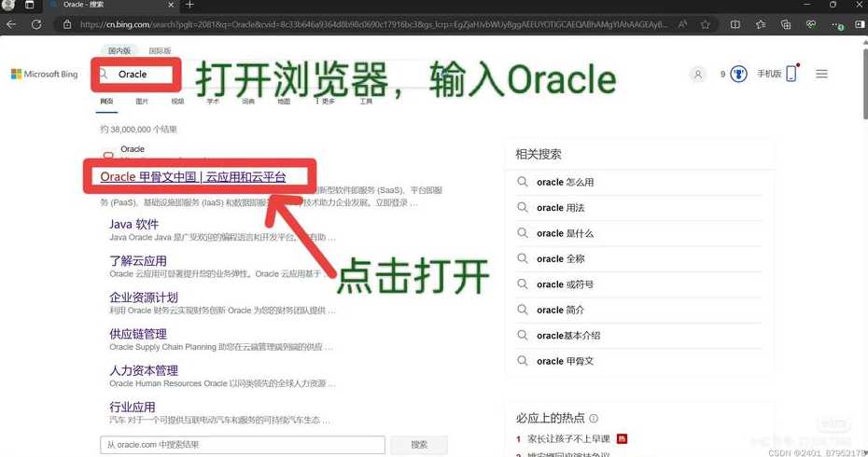Open the Edge settings and more menu
The width and height of the screenshot is (868, 457).
(836, 25)
